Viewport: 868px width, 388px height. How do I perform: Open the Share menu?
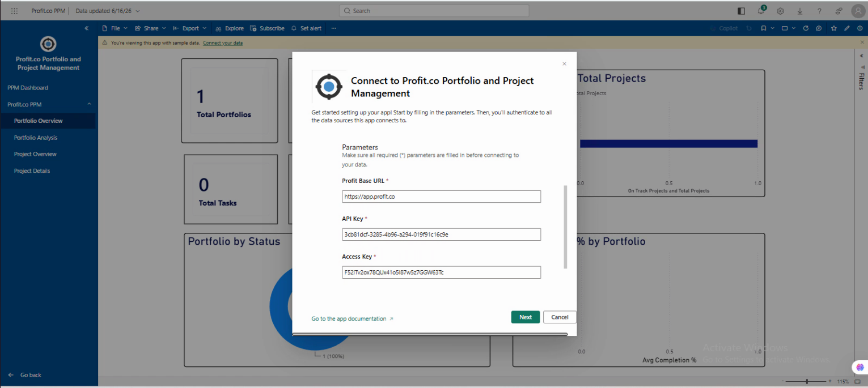[150, 28]
